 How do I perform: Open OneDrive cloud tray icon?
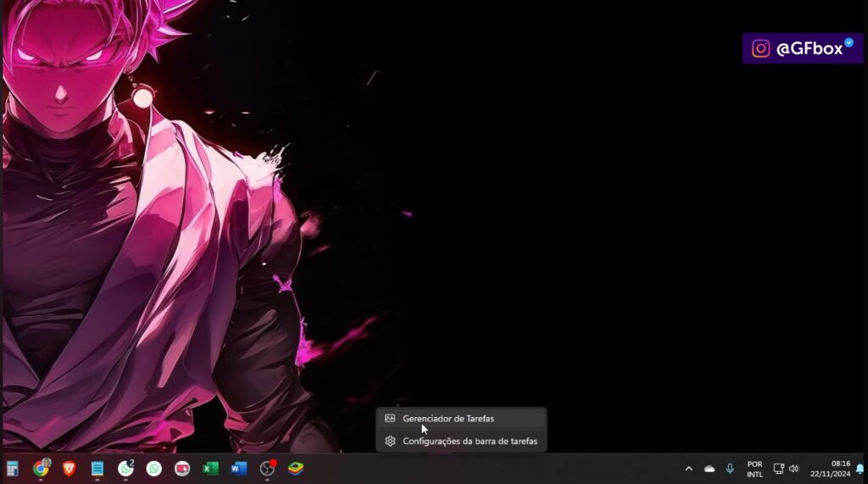(x=709, y=469)
